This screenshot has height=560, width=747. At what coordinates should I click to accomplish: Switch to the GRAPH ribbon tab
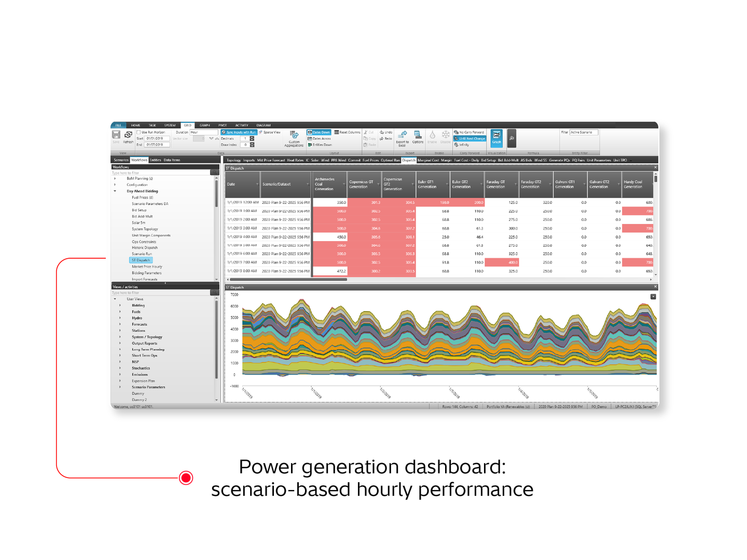(x=205, y=125)
